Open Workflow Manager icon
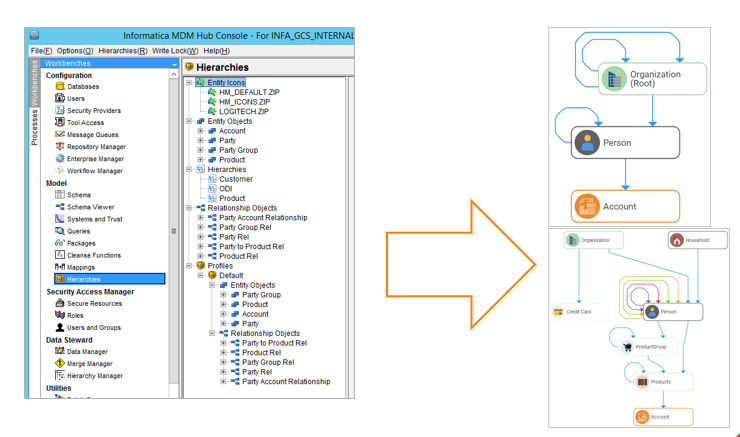Viewport: 740px width, 437px height. point(60,170)
